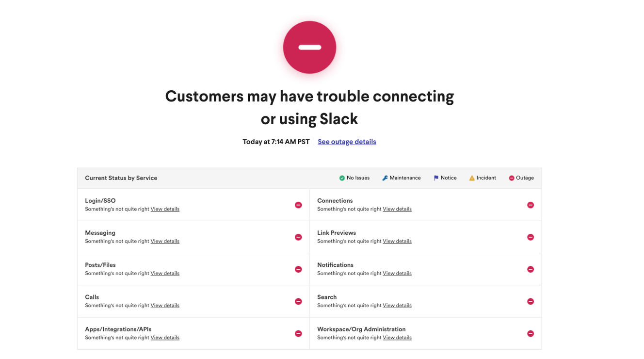Click the Notifications outage status icon

[531, 269]
